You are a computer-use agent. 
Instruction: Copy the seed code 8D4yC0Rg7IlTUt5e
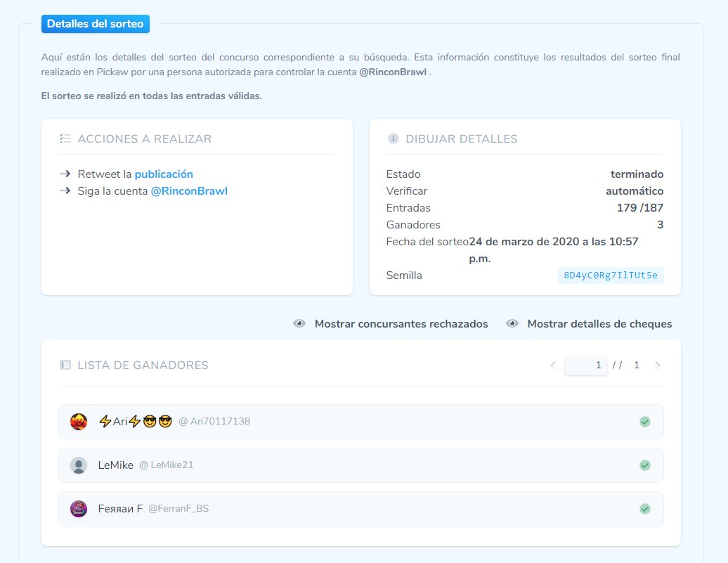coord(611,275)
